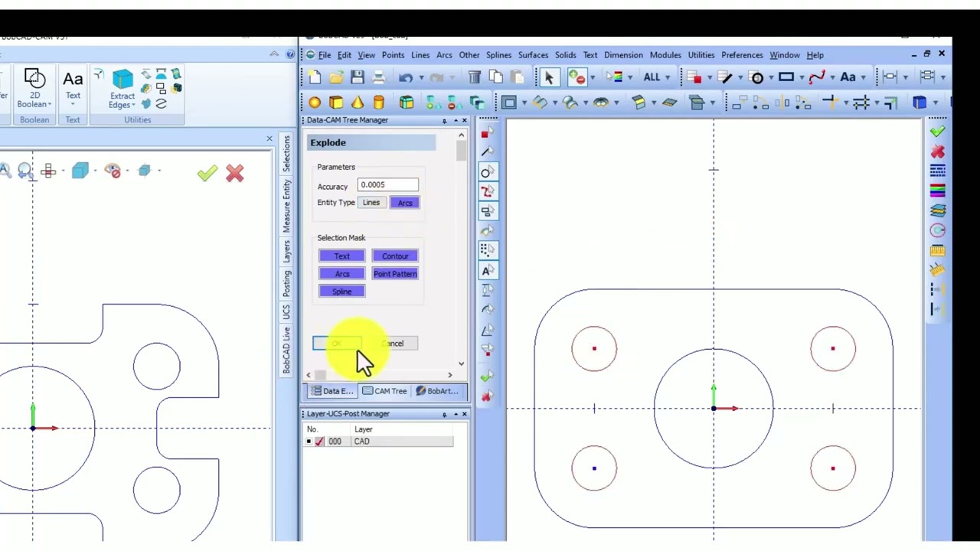This screenshot has height=551, width=980.
Task: Click the rectangle tool icon in top toolbar
Action: (x=786, y=77)
